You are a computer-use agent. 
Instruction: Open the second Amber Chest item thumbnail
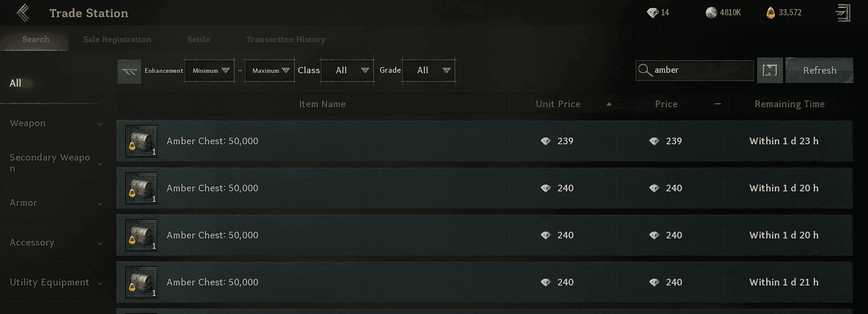[141, 188]
